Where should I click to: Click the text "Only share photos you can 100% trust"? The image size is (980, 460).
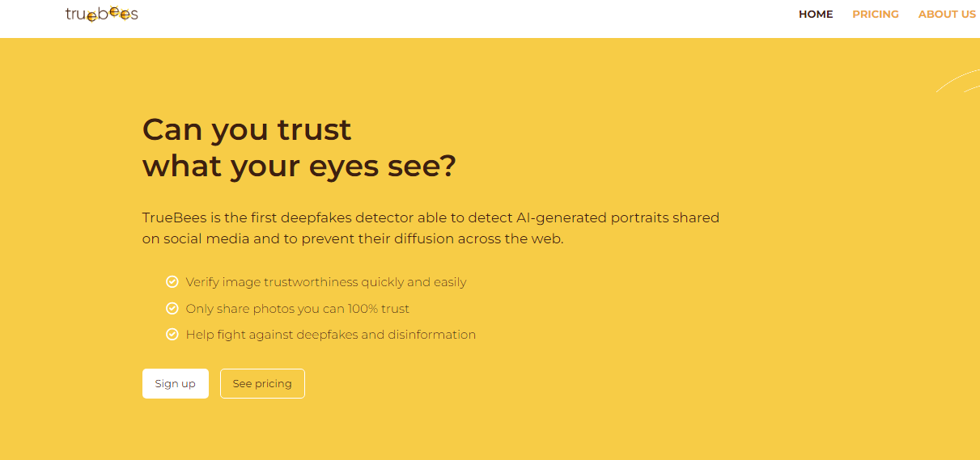[x=297, y=309]
